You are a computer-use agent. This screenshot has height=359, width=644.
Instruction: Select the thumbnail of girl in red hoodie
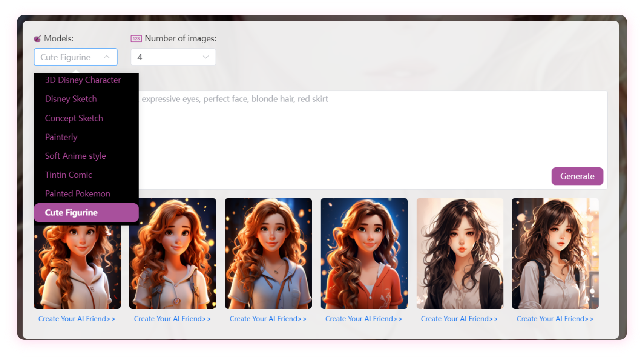[364, 253]
